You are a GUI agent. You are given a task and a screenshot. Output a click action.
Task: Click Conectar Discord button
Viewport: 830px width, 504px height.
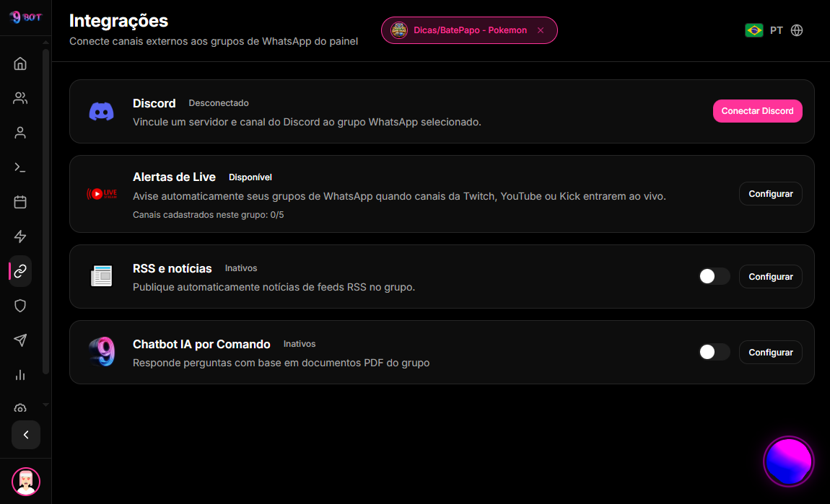point(758,111)
